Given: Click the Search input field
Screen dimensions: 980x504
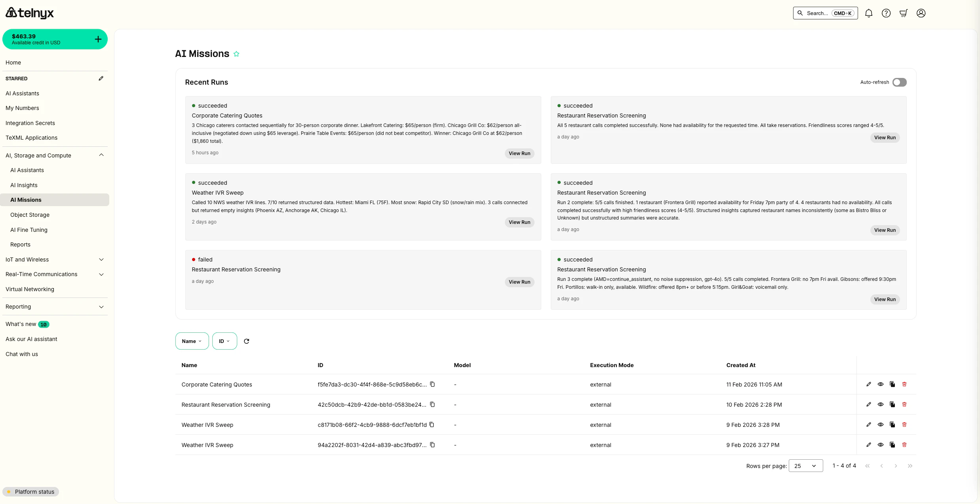Looking at the screenshot, I should [817, 13].
